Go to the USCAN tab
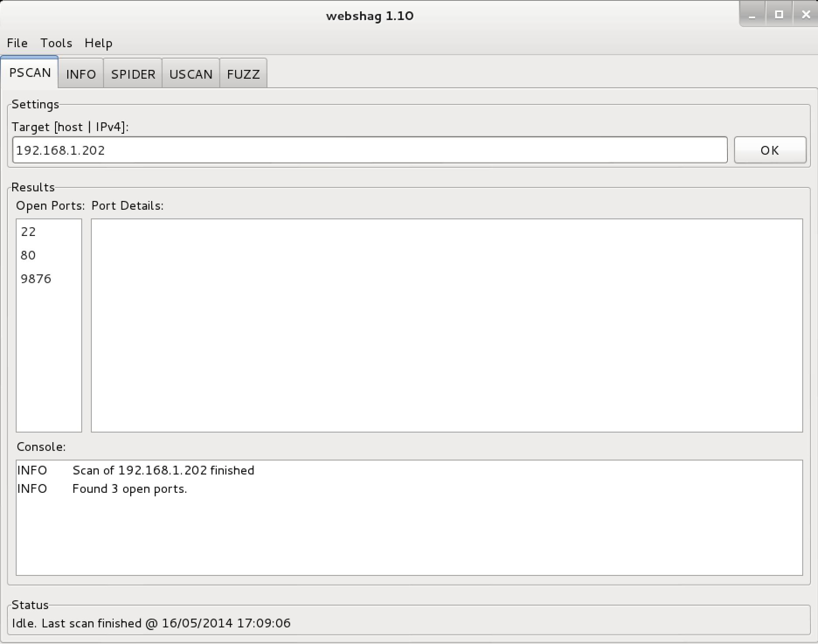Image resolution: width=818 pixels, height=644 pixels. tap(191, 74)
